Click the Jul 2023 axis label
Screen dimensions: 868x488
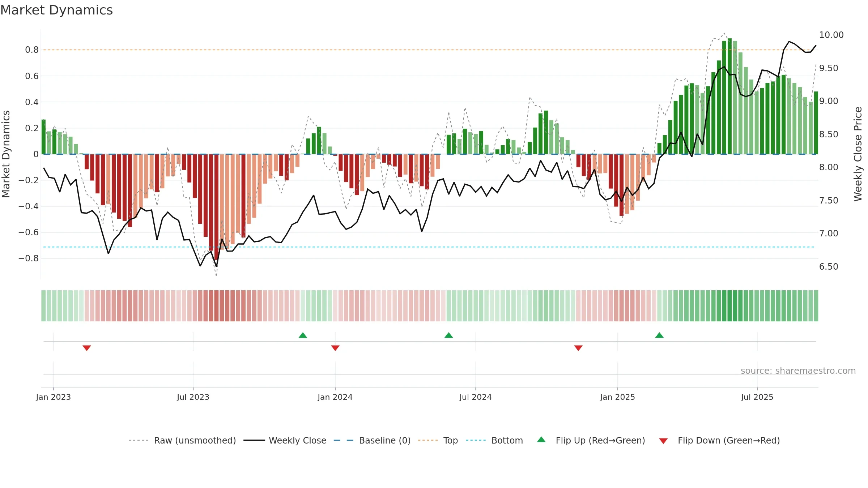[x=193, y=397]
